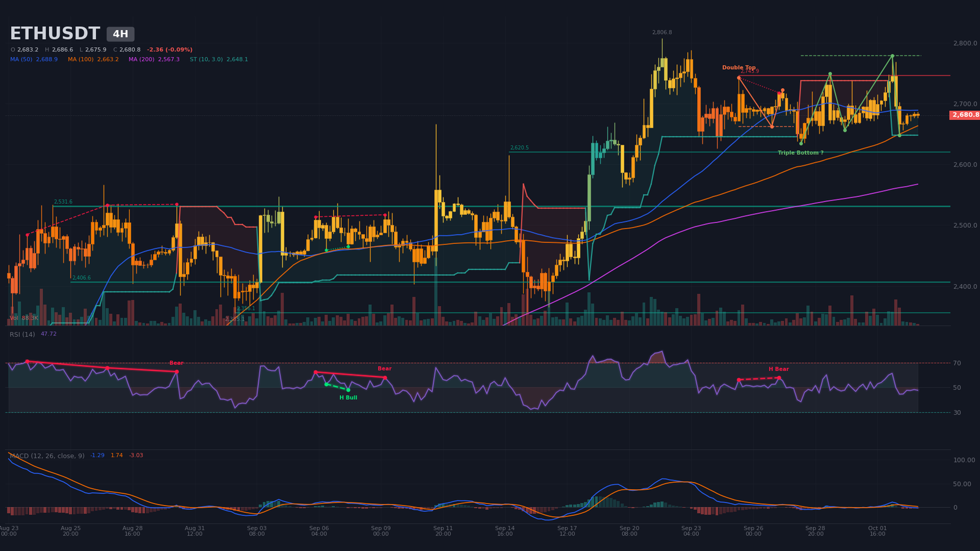The height and width of the screenshot is (551, 980).
Task: Click the Sep 23 04:00 time label
Action: [x=691, y=531]
